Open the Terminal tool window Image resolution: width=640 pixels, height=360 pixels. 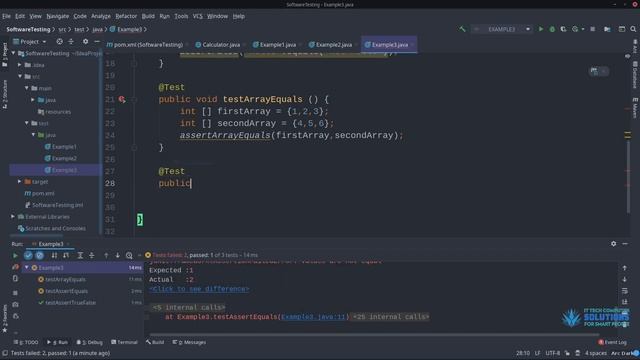124,342
